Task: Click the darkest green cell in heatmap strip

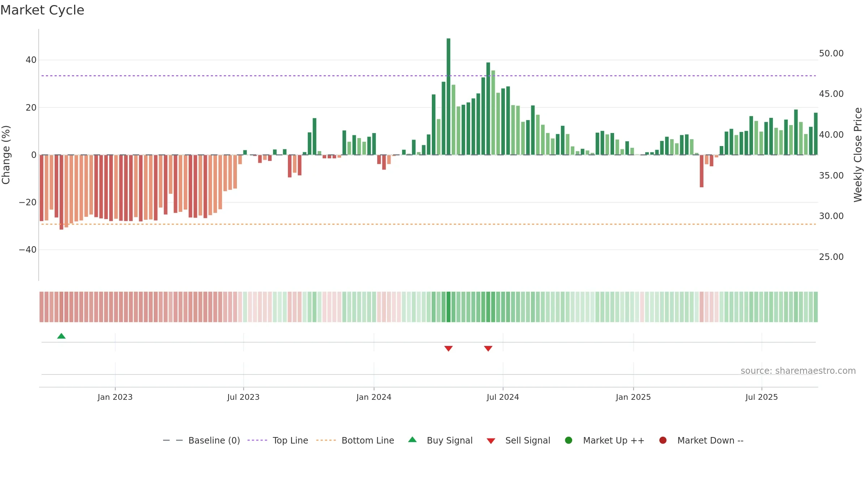Action: coord(448,307)
